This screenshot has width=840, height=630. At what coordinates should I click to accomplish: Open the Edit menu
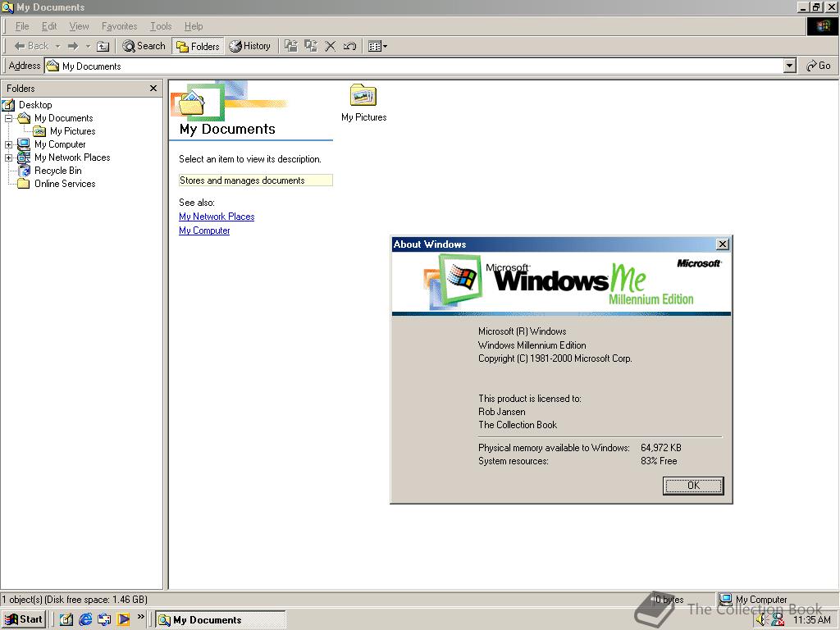[x=48, y=26]
